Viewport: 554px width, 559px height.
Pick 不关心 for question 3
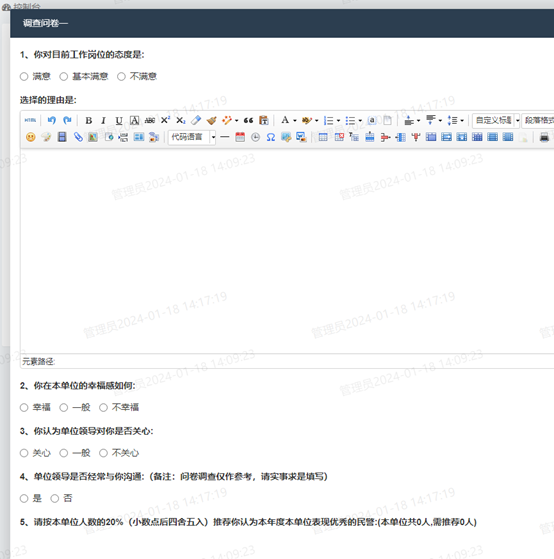tap(103, 453)
